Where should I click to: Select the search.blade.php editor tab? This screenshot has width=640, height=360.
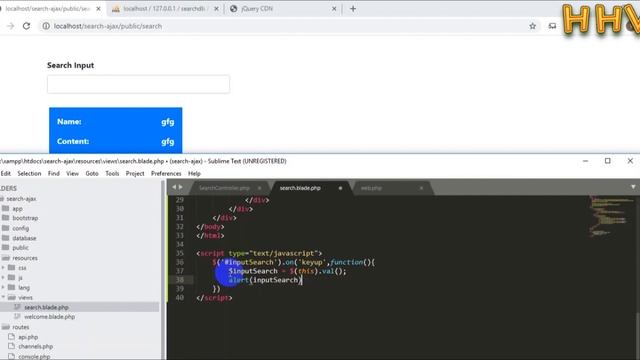coord(300,188)
